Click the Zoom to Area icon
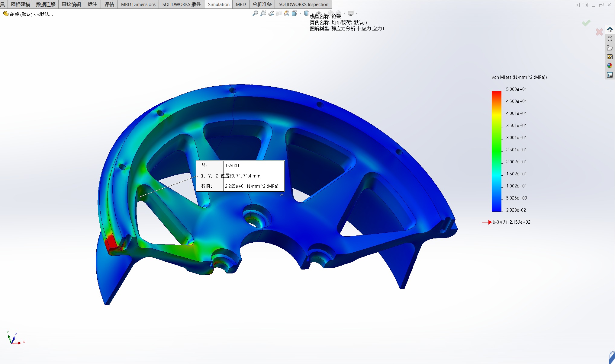Image resolution: width=615 pixels, height=364 pixels. [x=263, y=13]
